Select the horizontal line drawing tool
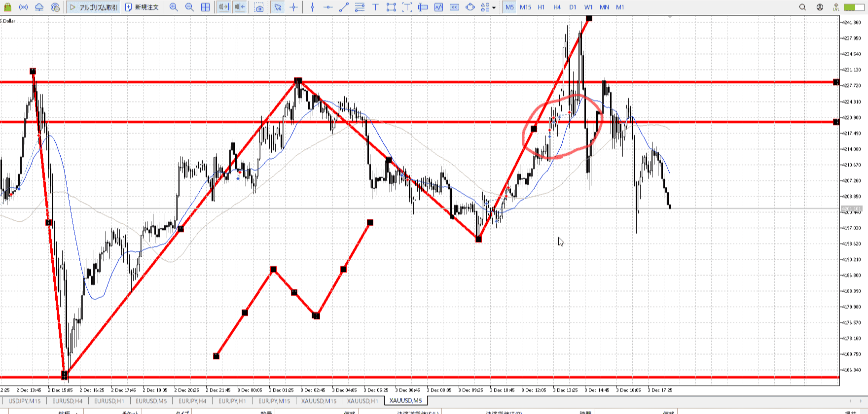 pyautogui.click(x=328, y=7)
